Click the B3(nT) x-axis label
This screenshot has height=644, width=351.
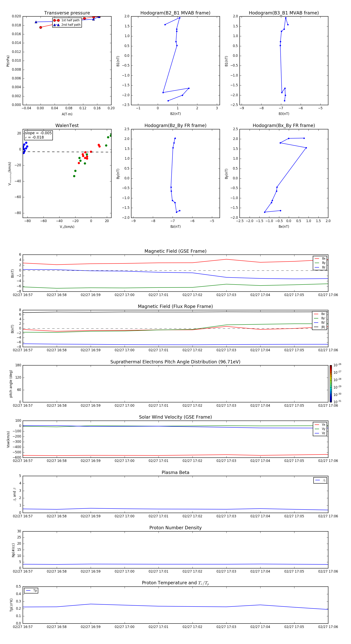tap(284, 114)
